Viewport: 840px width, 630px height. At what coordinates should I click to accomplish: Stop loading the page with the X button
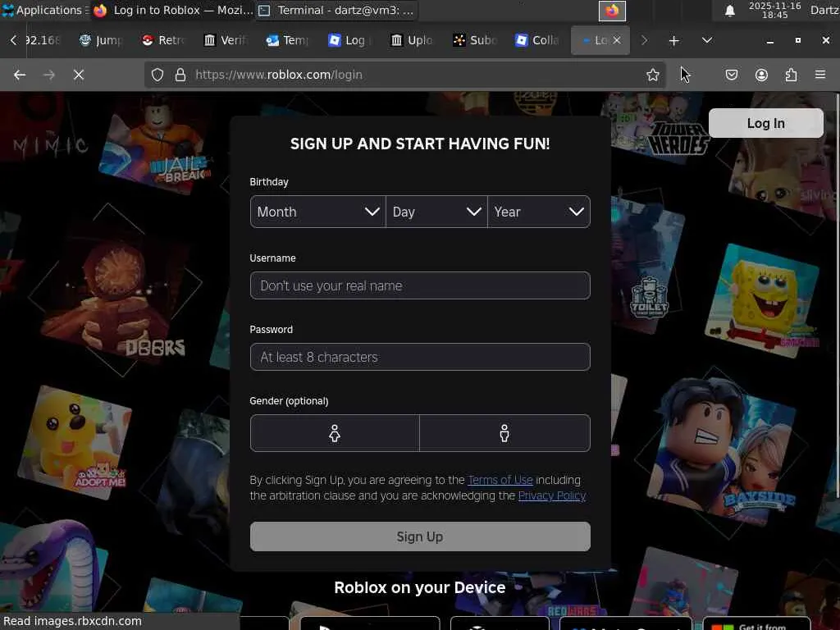[79, 75]
